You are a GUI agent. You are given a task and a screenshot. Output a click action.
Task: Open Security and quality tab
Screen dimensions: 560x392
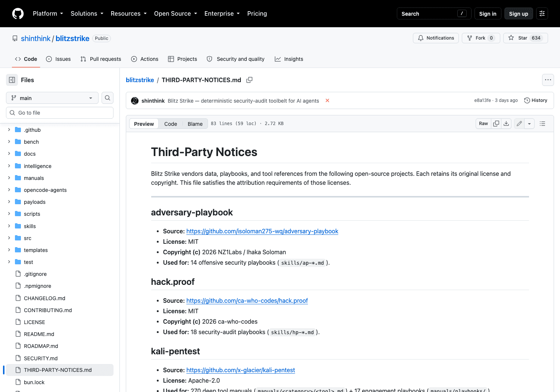236,59
